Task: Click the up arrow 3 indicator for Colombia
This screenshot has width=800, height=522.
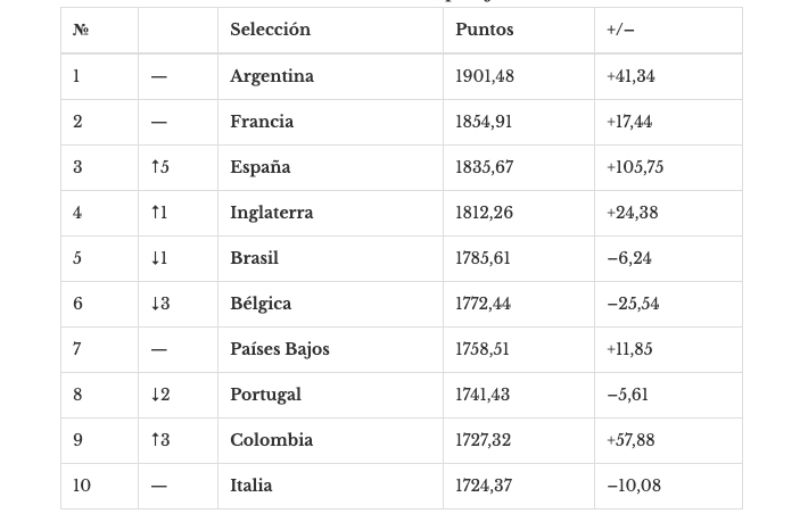Action: point(160,440)
